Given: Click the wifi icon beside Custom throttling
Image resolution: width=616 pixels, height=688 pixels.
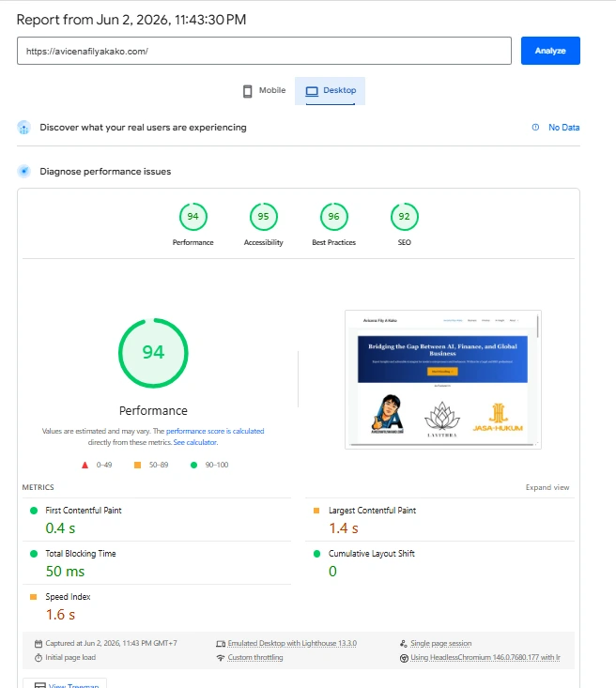Looking at the screenshot, I should click(x=221, y=658).
